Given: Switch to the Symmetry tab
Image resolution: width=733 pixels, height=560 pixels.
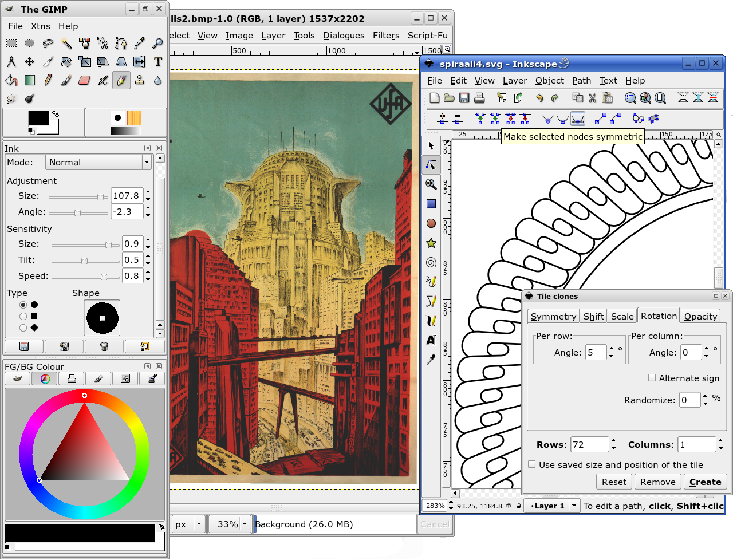Looking at the screenshot, I should (553, 316).
